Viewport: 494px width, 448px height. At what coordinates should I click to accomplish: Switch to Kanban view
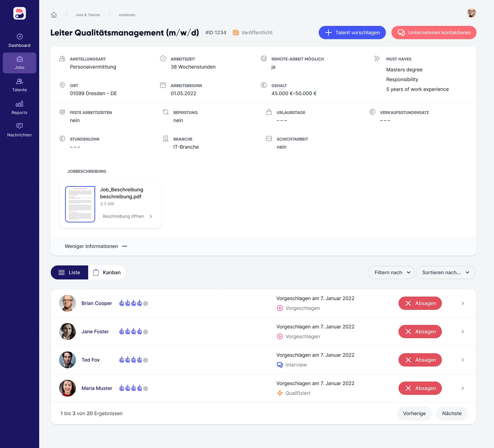[107, 272]
